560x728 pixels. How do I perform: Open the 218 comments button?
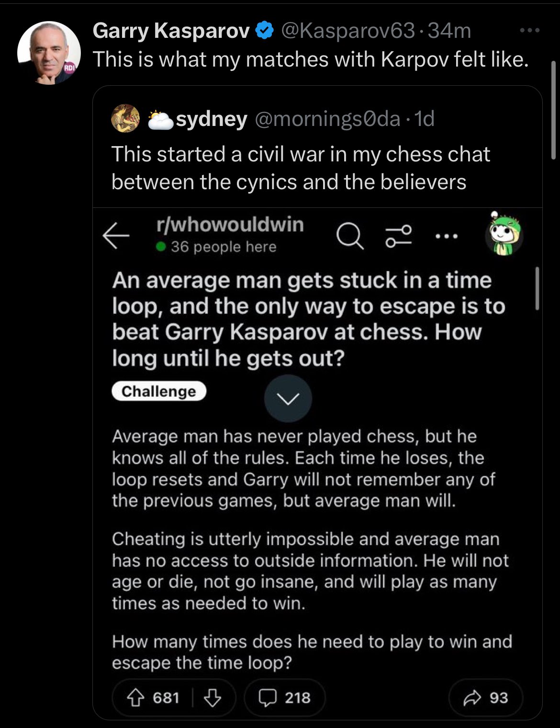coord(285,698)
